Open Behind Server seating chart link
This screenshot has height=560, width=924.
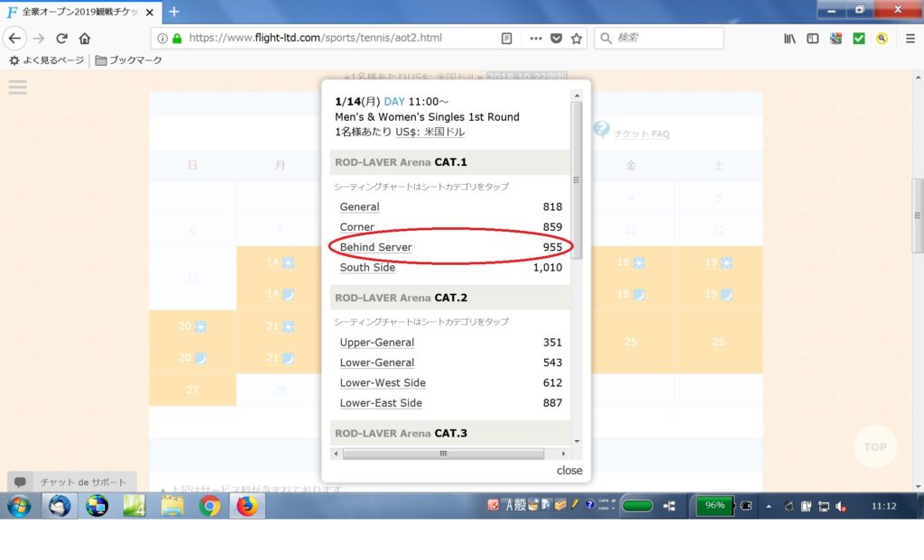tap(375, 247)
